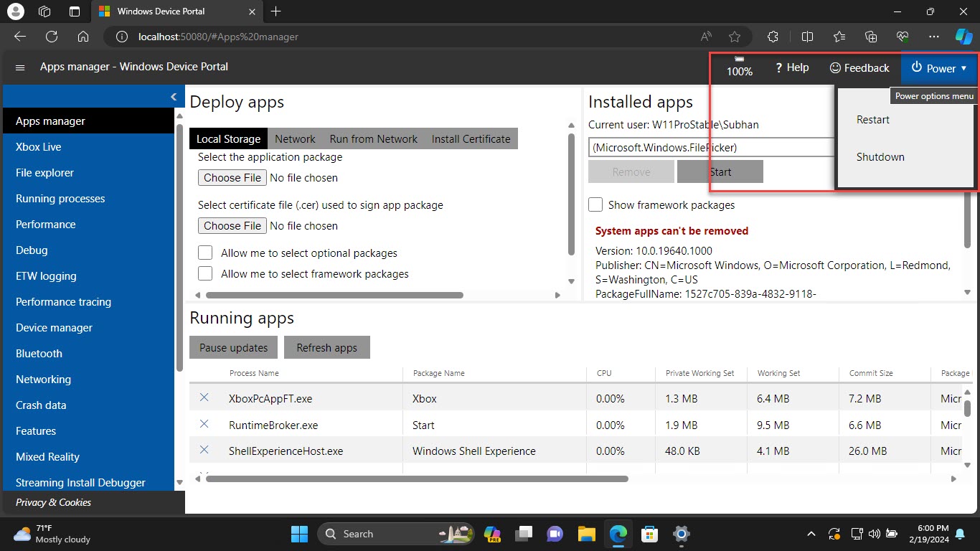This screenshot has width=980, height=551.
Task: Enable Allow me to select framework packages
Action: click(x=205, y=273)
